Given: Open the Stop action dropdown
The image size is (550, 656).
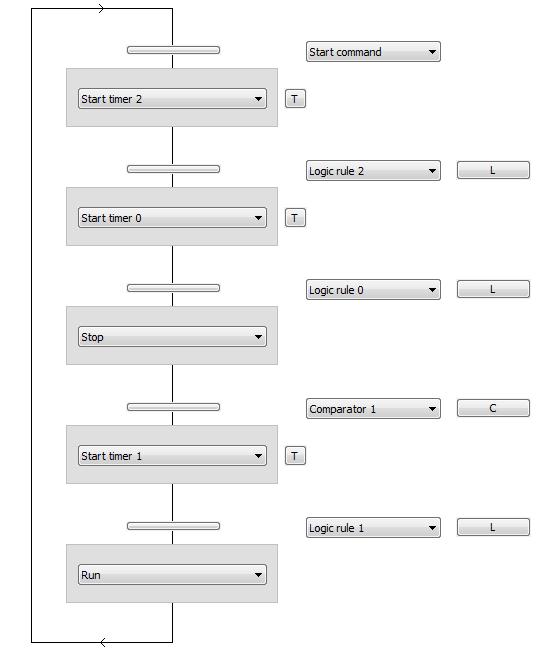Looking at the screenshot, I should [172, 337].
